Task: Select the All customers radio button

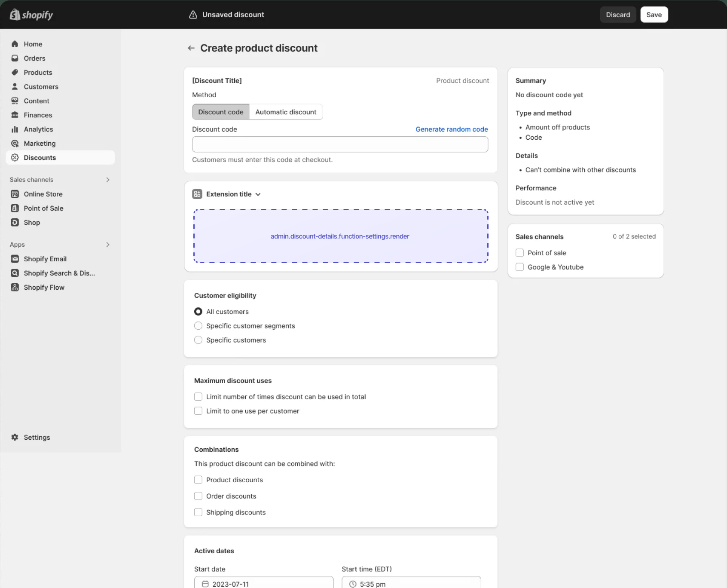Action: pyautogui.click(x=198, y=311)
